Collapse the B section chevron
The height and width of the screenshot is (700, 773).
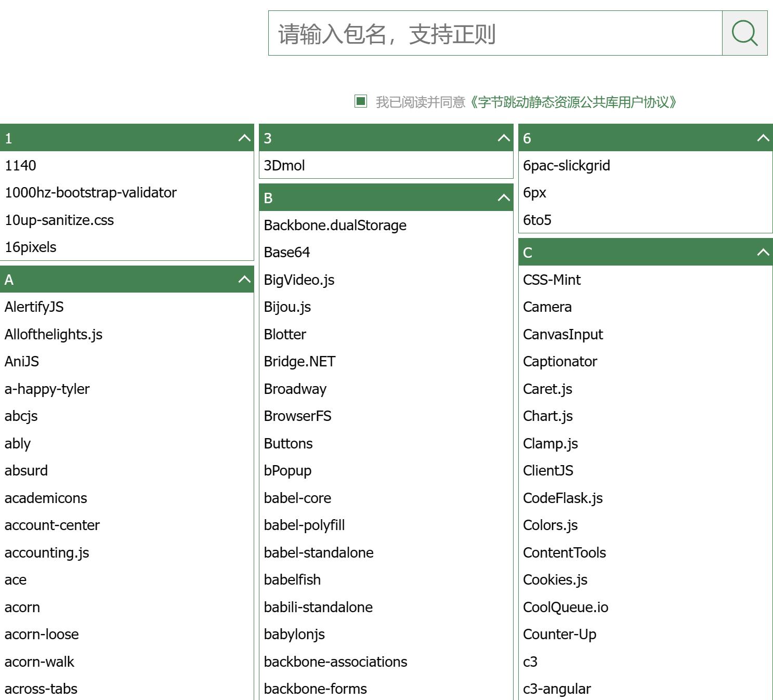coord(503,198)
